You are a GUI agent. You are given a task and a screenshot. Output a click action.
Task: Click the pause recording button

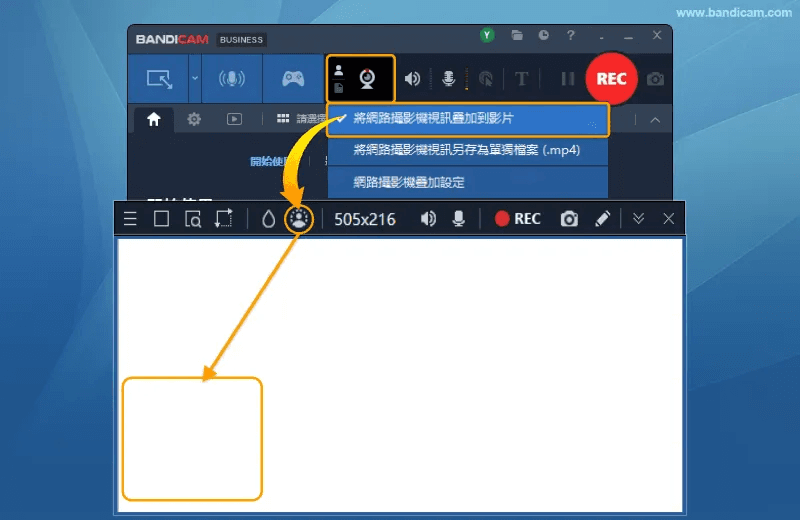tap(567, 79)
